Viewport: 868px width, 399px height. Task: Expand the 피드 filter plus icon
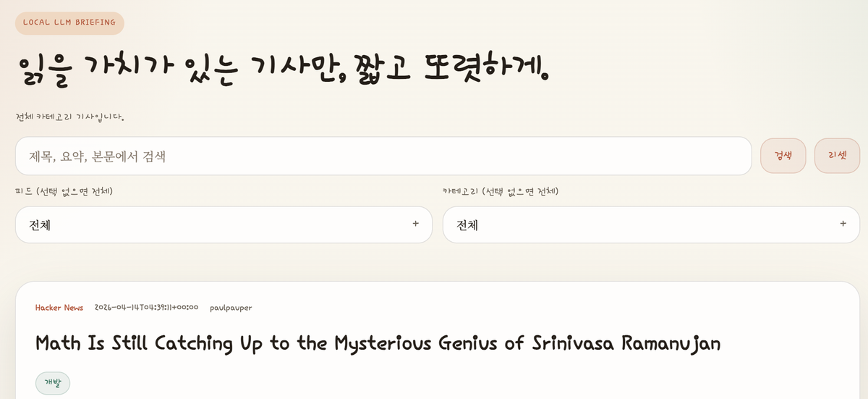[415, 224]
